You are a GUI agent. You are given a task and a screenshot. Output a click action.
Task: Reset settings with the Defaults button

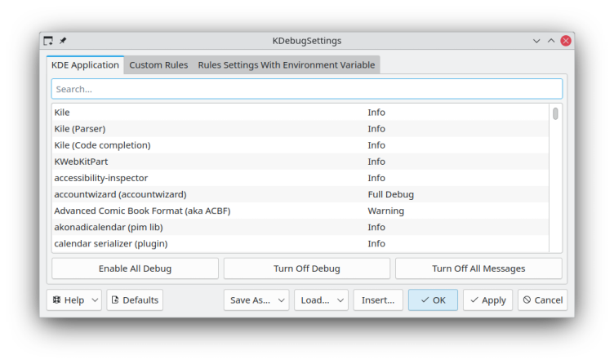point(135,300)
